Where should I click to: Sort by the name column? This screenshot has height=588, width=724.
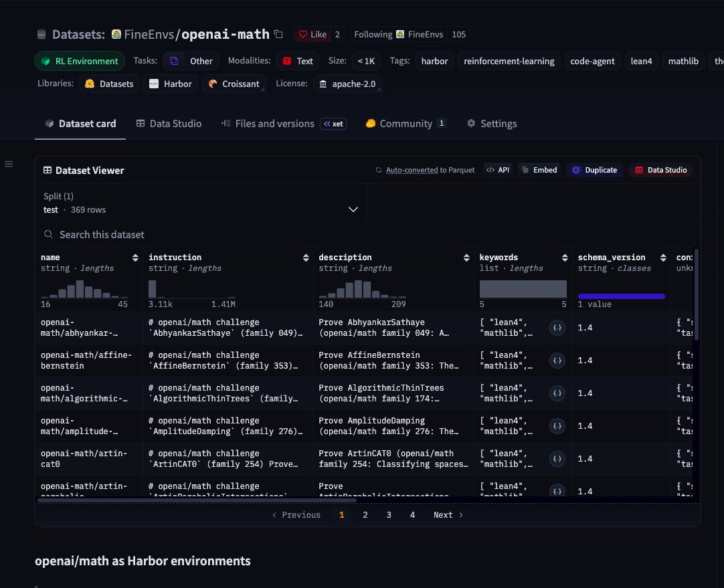pos(135,258)
